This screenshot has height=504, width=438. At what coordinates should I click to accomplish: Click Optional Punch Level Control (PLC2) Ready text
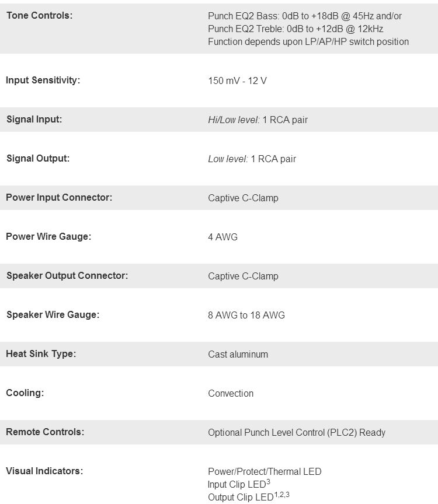296,432
